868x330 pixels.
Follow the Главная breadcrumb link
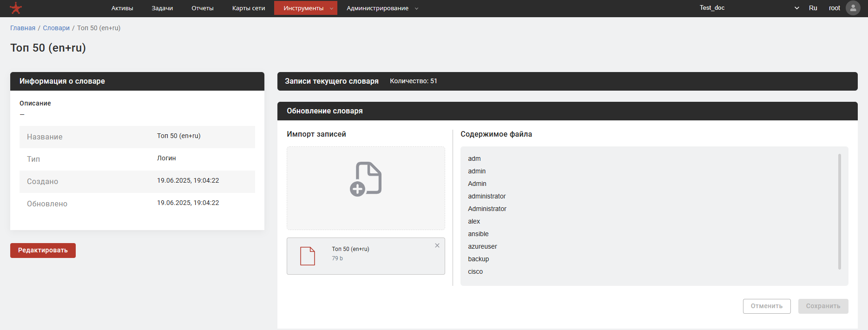coord(23,28)
